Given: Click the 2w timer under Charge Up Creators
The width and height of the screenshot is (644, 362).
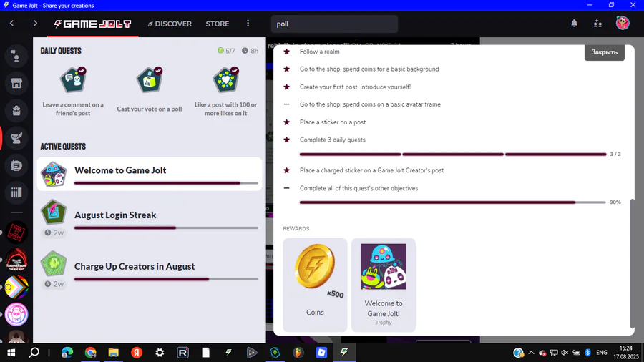Looking at the screenshot, I should point(54,284).
